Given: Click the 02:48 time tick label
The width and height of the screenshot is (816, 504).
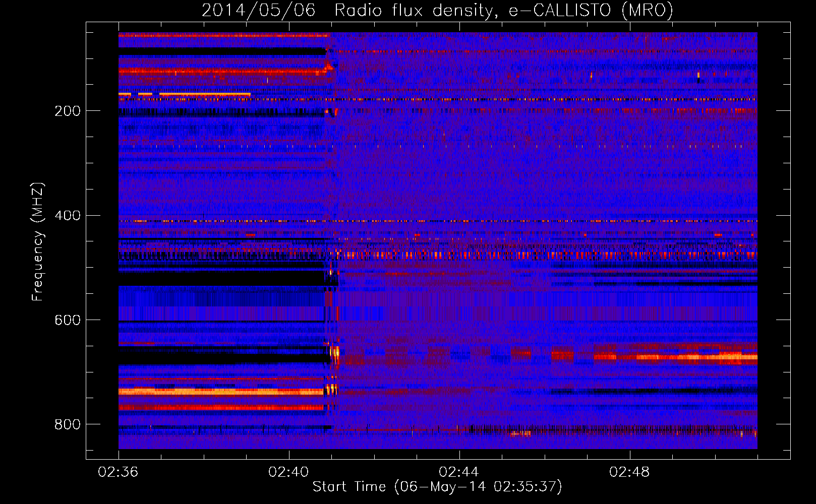Looking at the screenshot, I should pyautogui.click(x=629, y=472).
